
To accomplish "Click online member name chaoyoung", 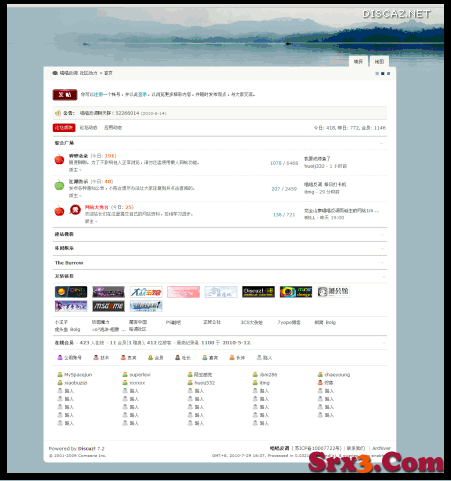I will point(337,375).
